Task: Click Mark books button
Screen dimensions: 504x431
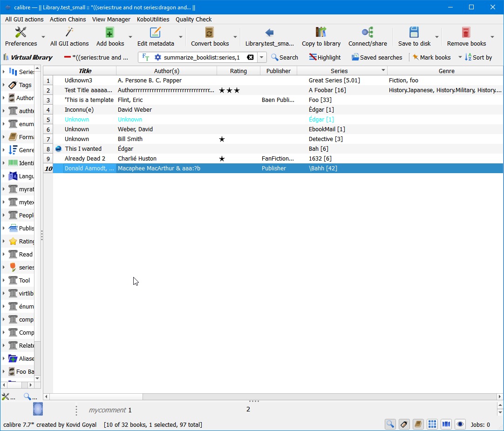Action: coord(431,58)
